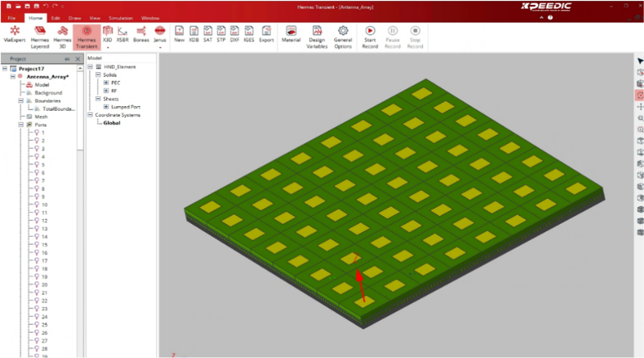The height and width of the screenshot is (358, 644).
Task: Close the Project panel
Action: (x=78, y=59)
